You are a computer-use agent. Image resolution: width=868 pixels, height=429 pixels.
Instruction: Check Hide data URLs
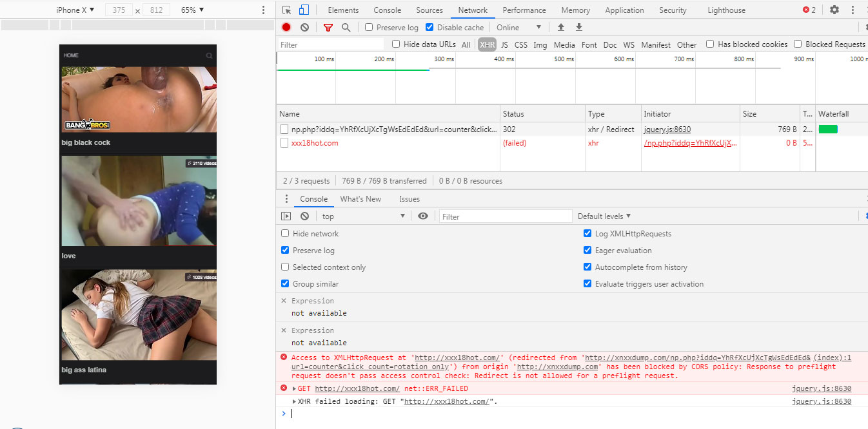pyautogui.click(x=396, y=44)
